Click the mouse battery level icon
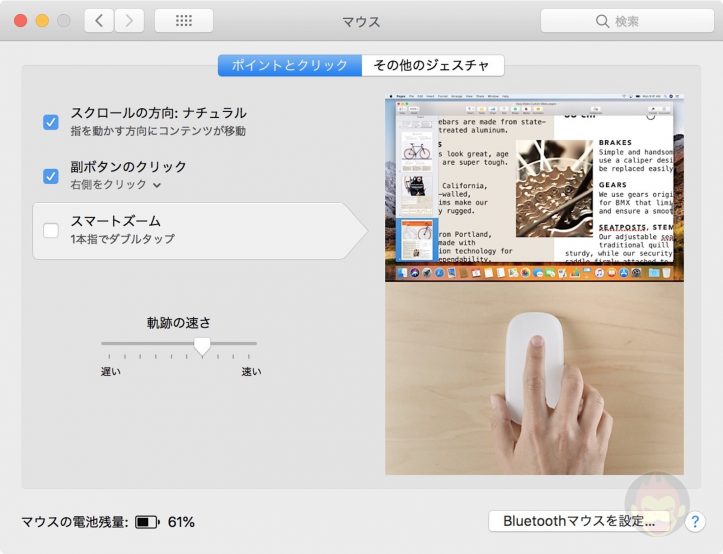Screen dimensions: 723x554 pos(147,522)
